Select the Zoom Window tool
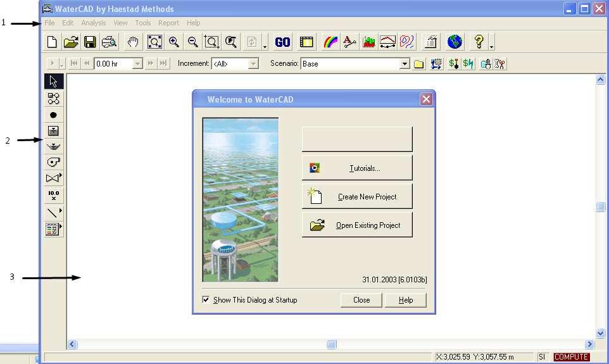This screenshot has height=364, width=609. 211,42
